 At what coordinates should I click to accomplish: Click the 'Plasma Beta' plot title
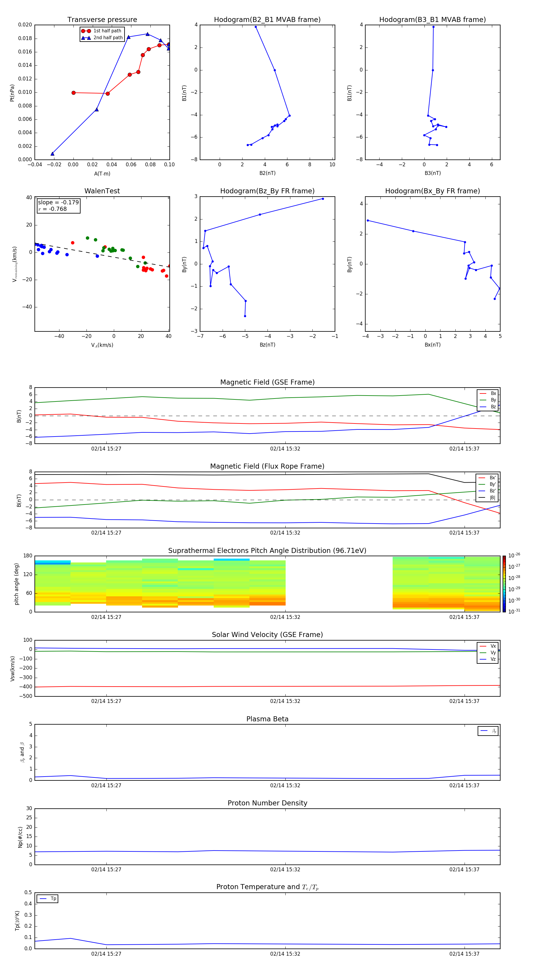click(x=267, y=719)
